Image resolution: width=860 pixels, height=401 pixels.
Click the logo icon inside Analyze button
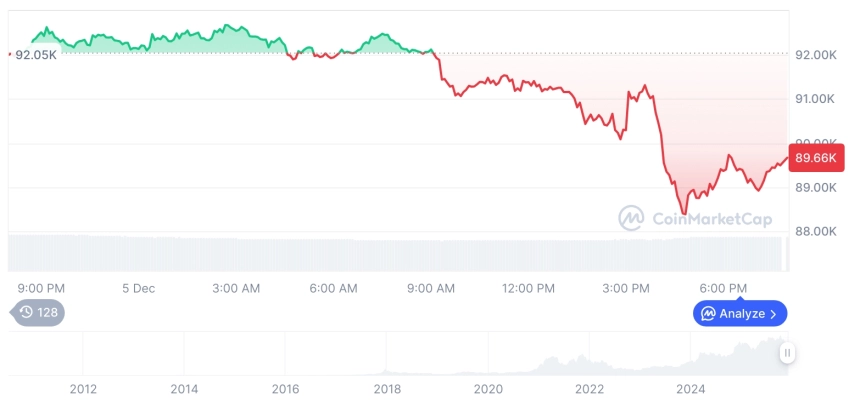(708, 314)
